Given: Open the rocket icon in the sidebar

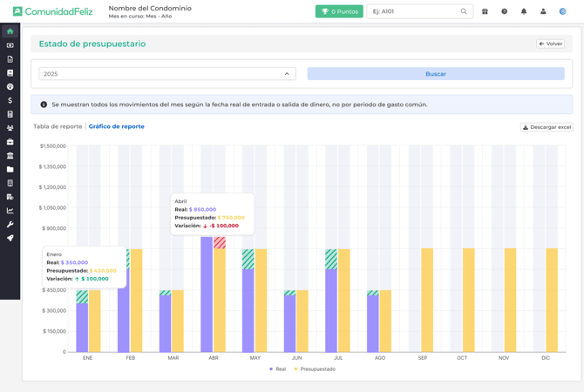Looking at the screenshot, I should point(10,238).
